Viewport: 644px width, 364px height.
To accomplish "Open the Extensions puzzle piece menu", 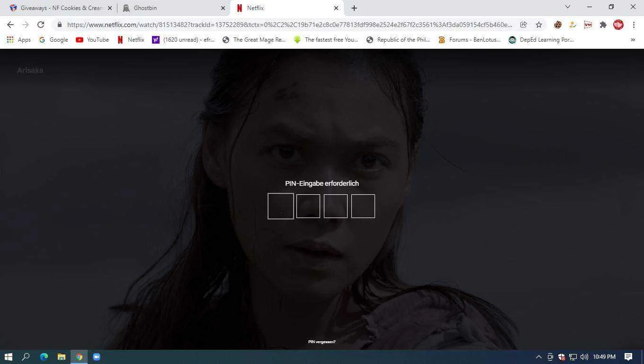I will pos(603,25).
